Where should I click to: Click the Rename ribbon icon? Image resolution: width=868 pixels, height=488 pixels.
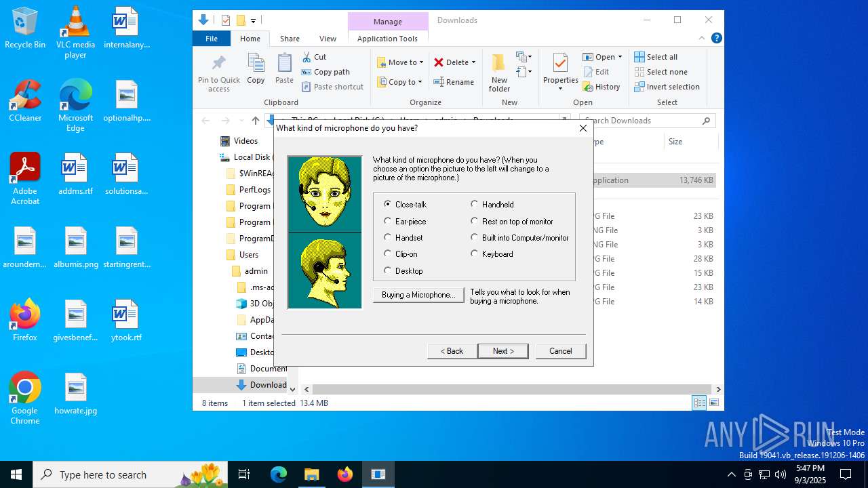[454, 82]
